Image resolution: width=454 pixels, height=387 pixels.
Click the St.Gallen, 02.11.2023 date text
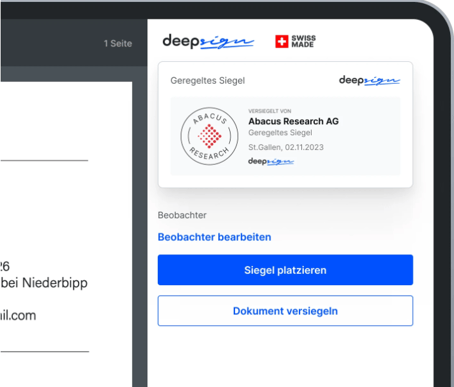click(x=286, y=147)
